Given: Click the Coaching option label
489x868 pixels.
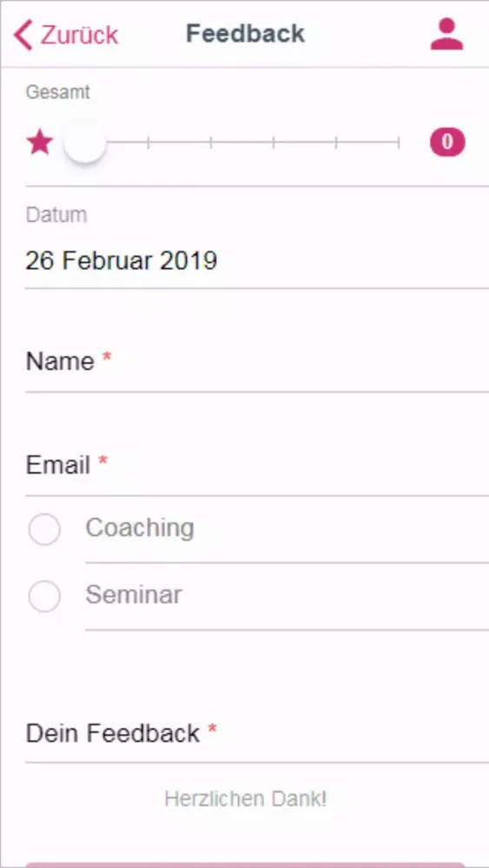Looking at the screenshot, I should (x=140, y=528).
